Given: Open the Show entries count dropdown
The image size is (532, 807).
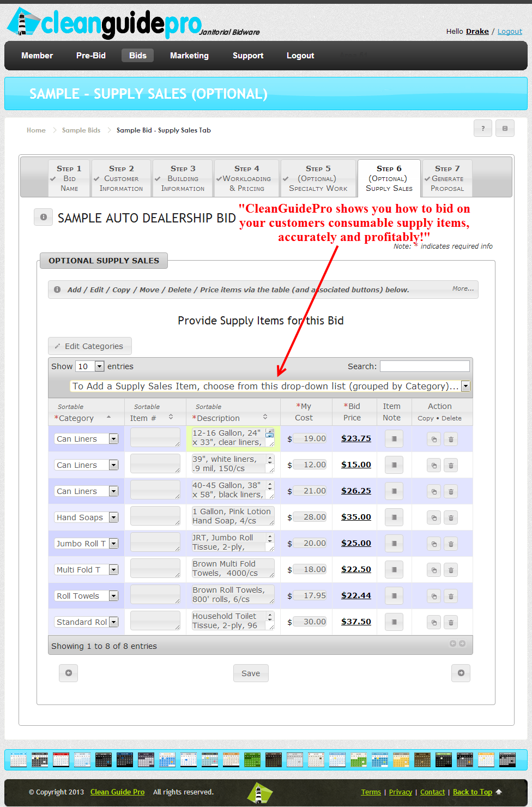Looking at the screenshot, I should point(99,366).
